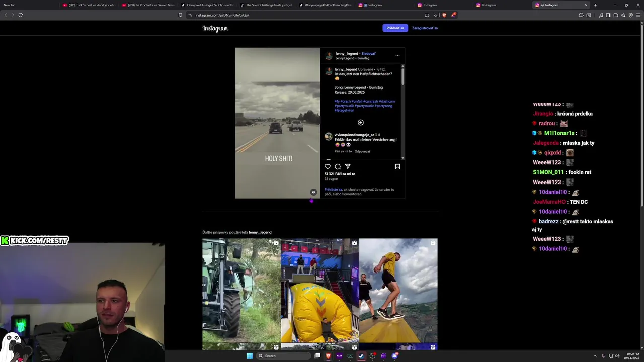Open comments via speech bubble icon
The image size is (644, 362).
pyautogui.click(x=338, y=166)
